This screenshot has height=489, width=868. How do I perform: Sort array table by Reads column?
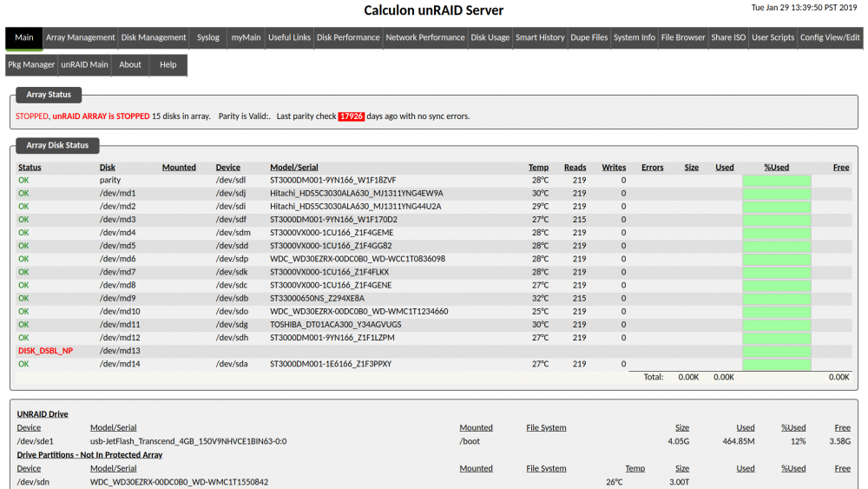pos(575,168)
